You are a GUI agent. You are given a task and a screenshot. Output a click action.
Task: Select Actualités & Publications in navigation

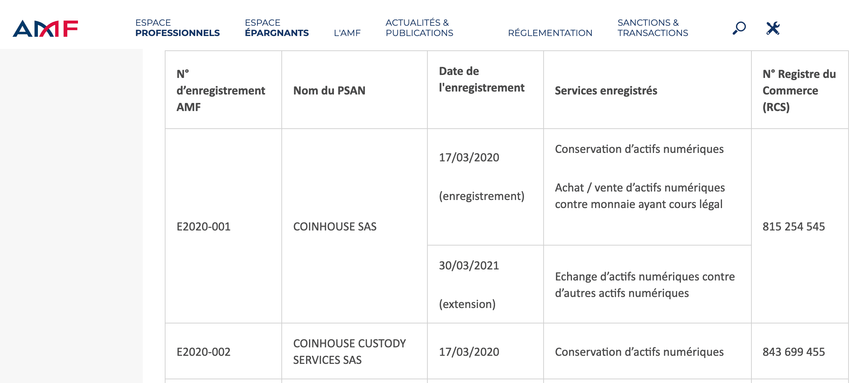[419, 28]
